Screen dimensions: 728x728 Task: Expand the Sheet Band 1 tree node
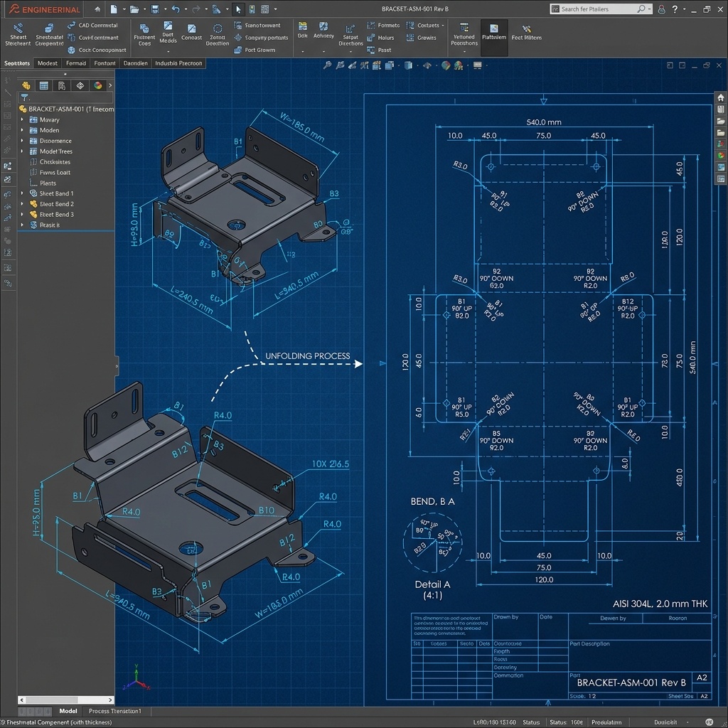click(x=22, y=193)
